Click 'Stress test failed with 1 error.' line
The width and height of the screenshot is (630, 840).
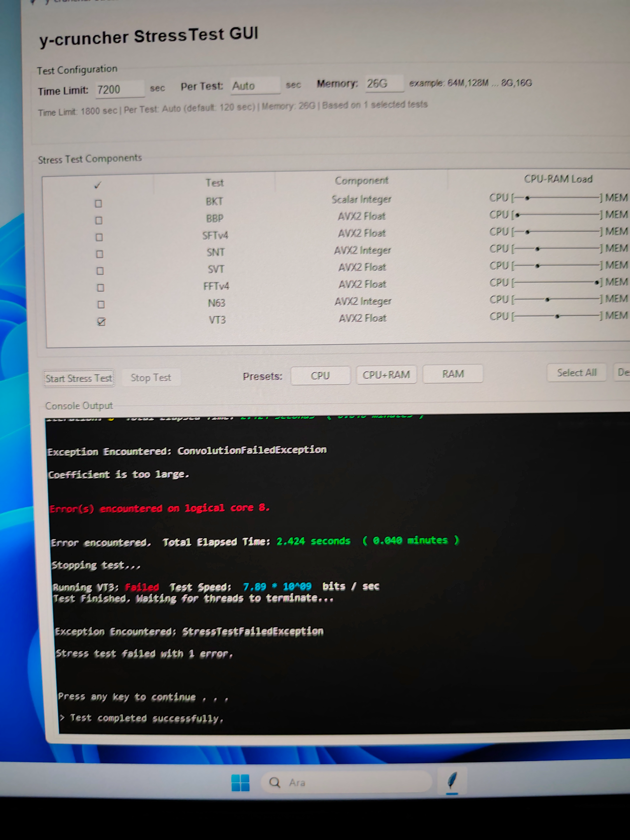(x=144, y=654)
